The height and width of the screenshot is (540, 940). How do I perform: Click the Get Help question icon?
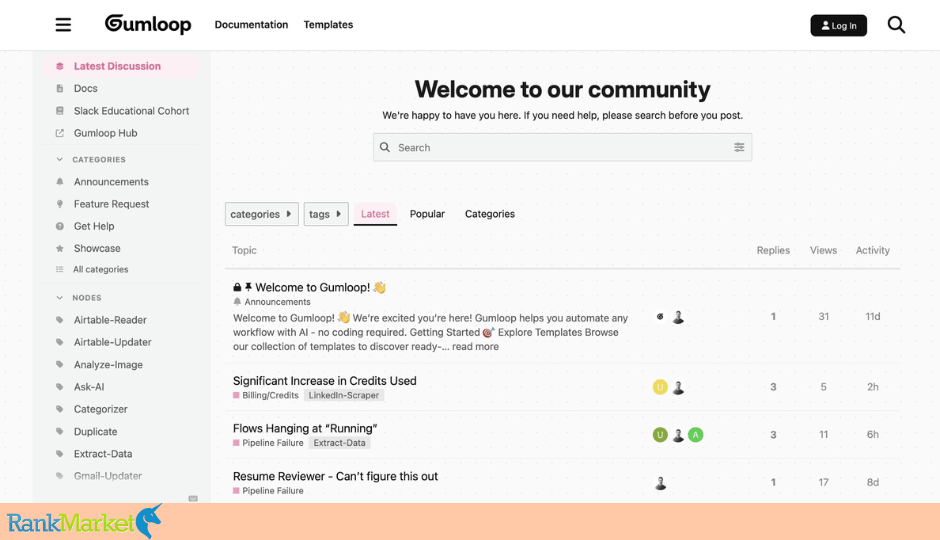pyautogui.click(x=59, y=226)
